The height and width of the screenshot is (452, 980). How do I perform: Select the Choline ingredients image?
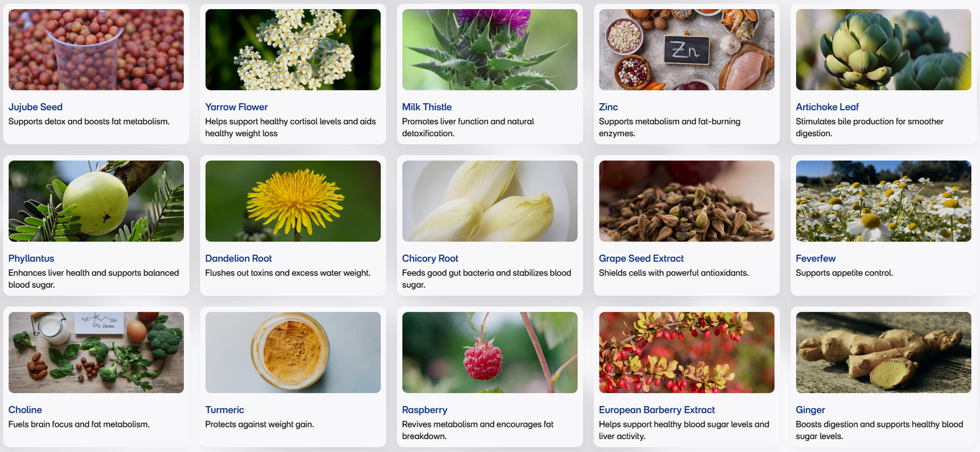pos(96,352)
